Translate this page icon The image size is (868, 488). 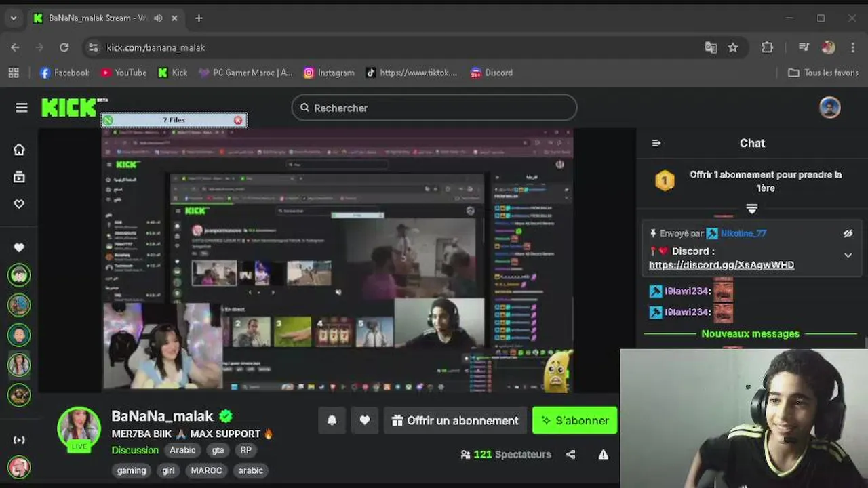711,47
